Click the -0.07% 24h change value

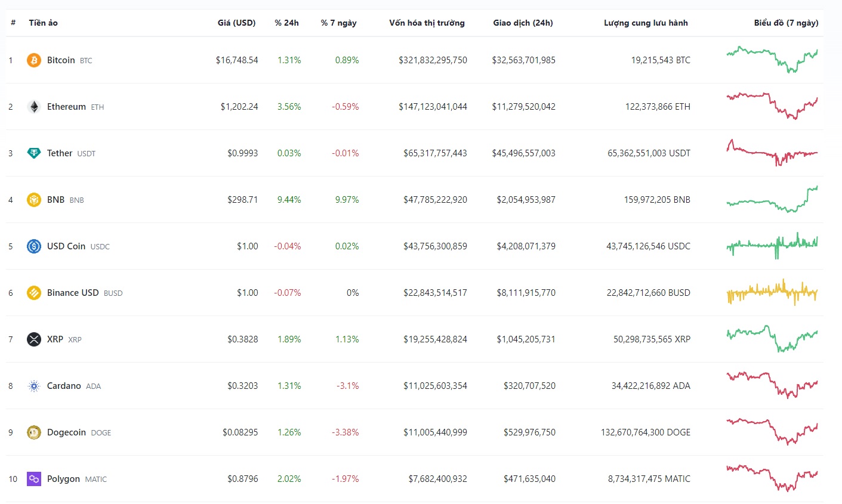[x=288, y=293]
